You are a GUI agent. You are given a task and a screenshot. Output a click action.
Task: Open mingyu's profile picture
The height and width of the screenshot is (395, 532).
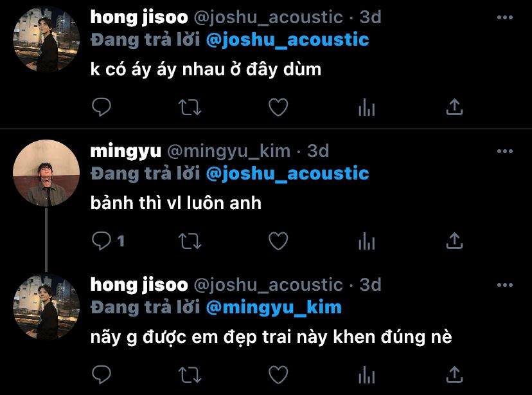point(46,173)
